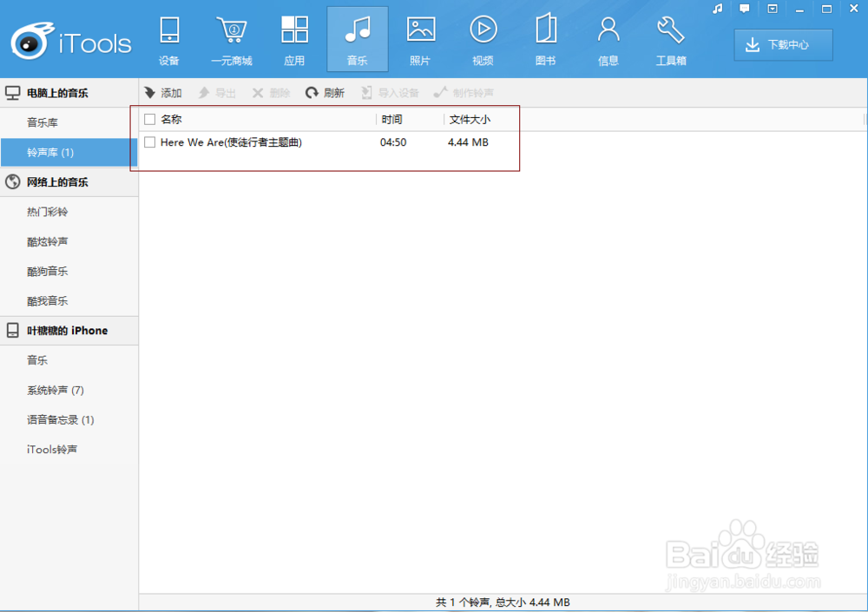This screenshot has width=868, height=612.
Task: Open the 图书 books tab
Action: (546, 40)
